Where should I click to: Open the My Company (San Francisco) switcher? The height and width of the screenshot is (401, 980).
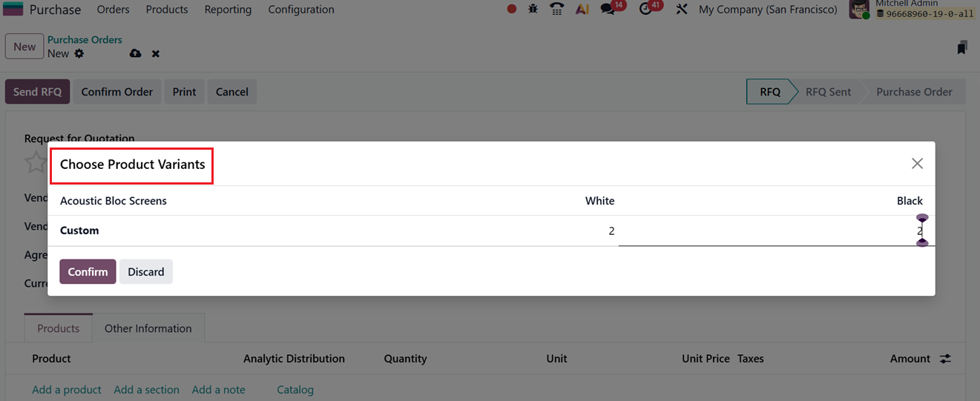click(x=768, y=10)
